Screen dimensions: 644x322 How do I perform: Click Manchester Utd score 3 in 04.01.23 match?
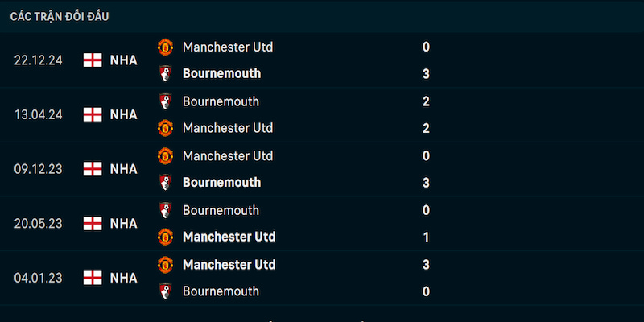click(x=426, y=264)
